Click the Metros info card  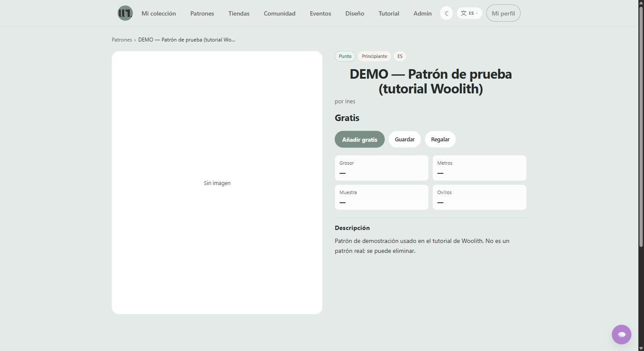click(479, 168)
